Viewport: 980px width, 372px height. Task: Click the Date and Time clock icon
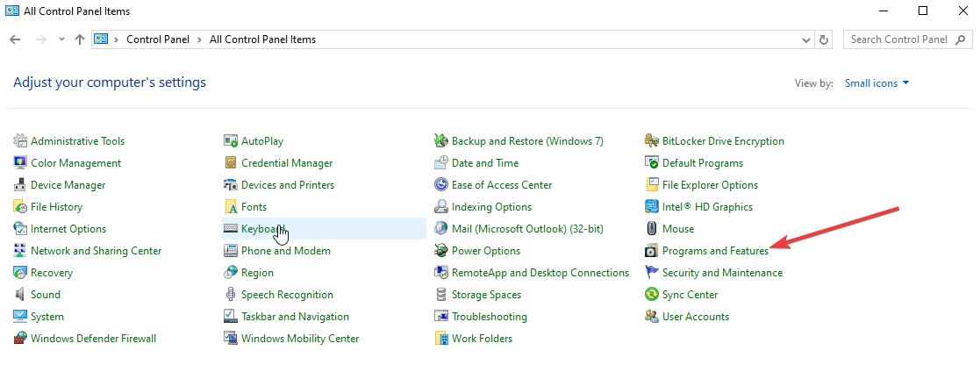(441, 163)
